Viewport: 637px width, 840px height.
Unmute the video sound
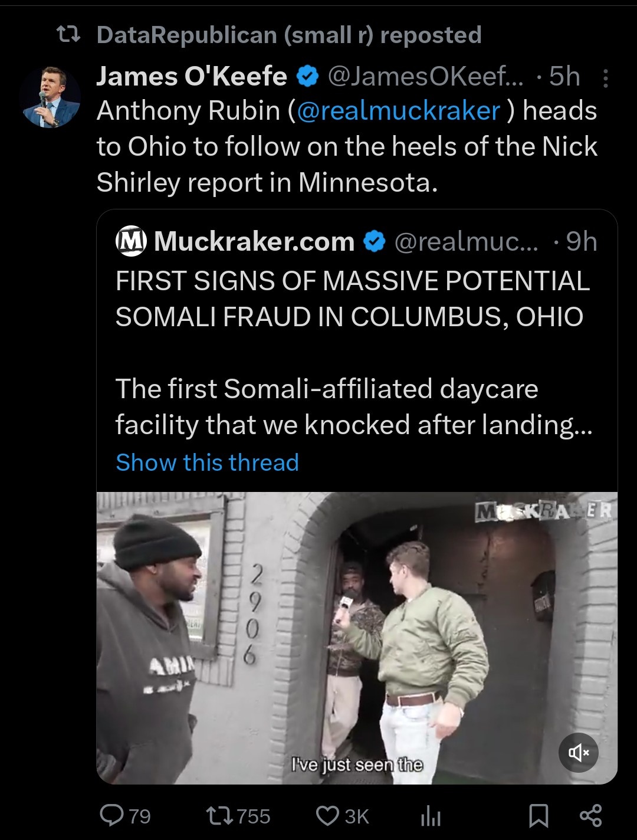point(578,752)
